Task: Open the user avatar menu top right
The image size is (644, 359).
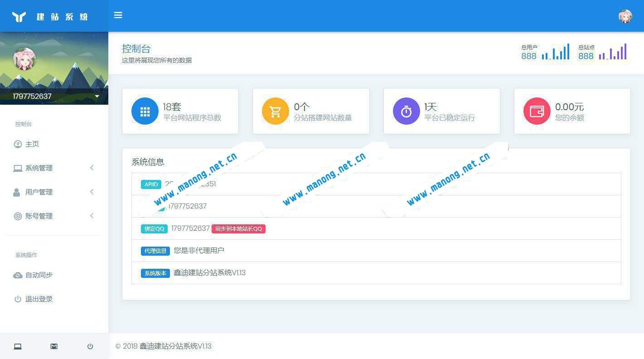Action: click(625, 16)
